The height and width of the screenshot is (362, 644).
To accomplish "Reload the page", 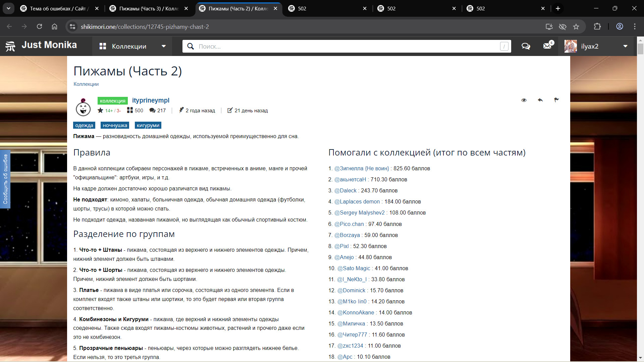I will (39, 27).
